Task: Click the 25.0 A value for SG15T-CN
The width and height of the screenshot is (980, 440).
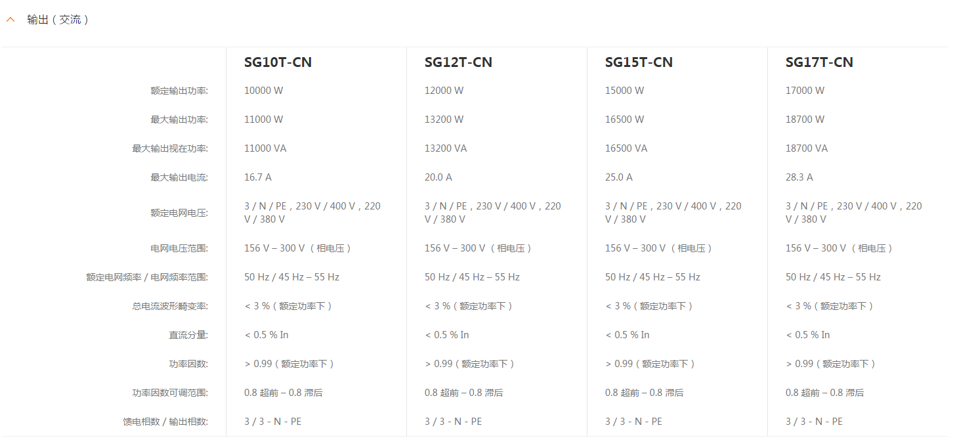Action: click(x=619, y=177)
